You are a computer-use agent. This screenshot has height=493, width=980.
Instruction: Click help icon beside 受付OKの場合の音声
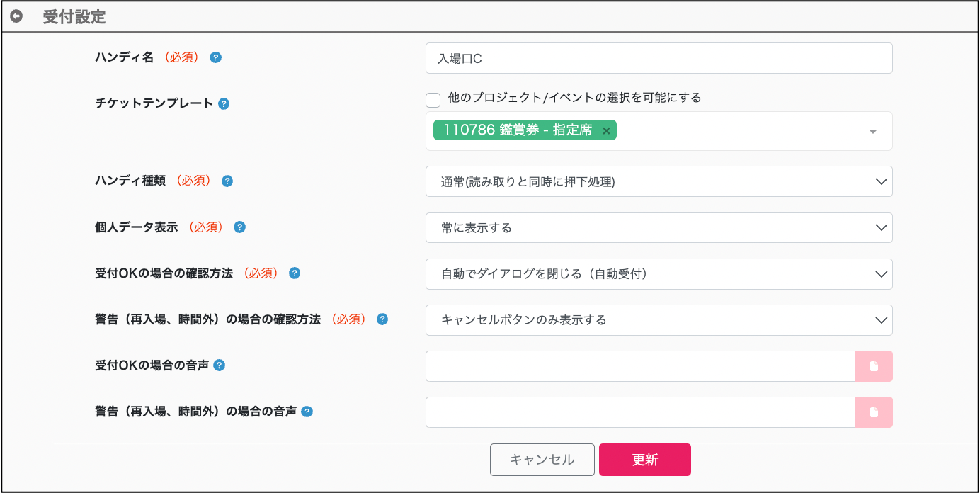220,365
